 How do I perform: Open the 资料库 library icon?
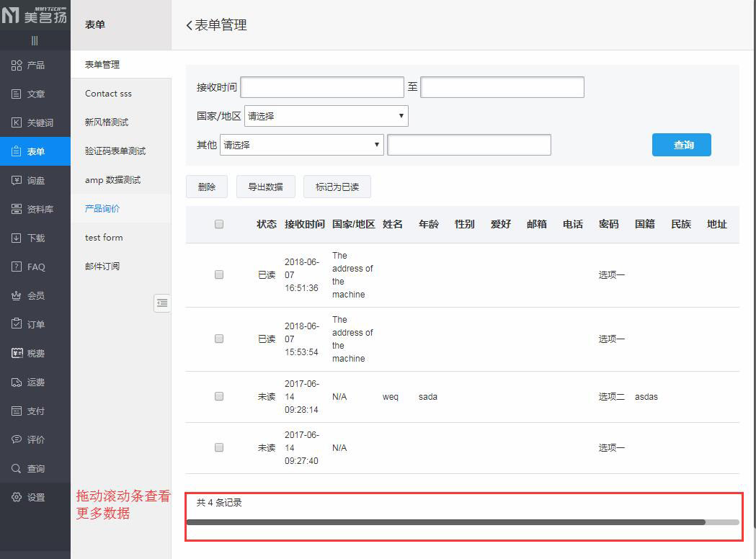[x=17, y=210]
